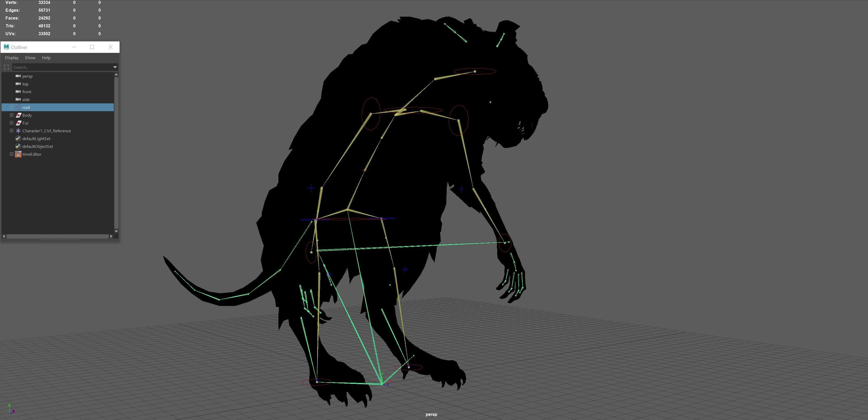Screen dimensions: 868x420
Task: Click the Faces count 24292
Action: coord(44,18)
